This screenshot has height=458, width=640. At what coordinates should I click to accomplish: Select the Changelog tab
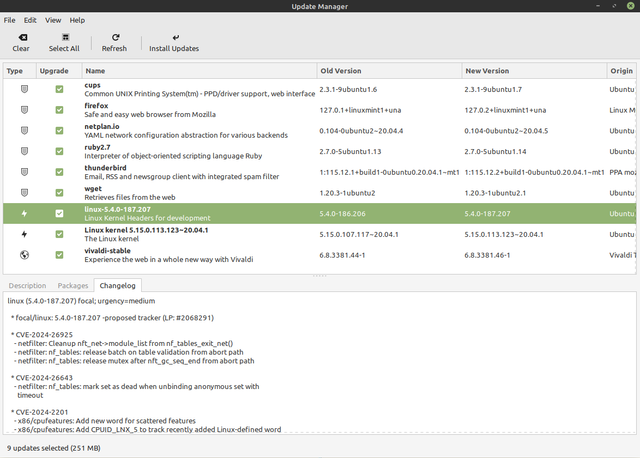118,285
